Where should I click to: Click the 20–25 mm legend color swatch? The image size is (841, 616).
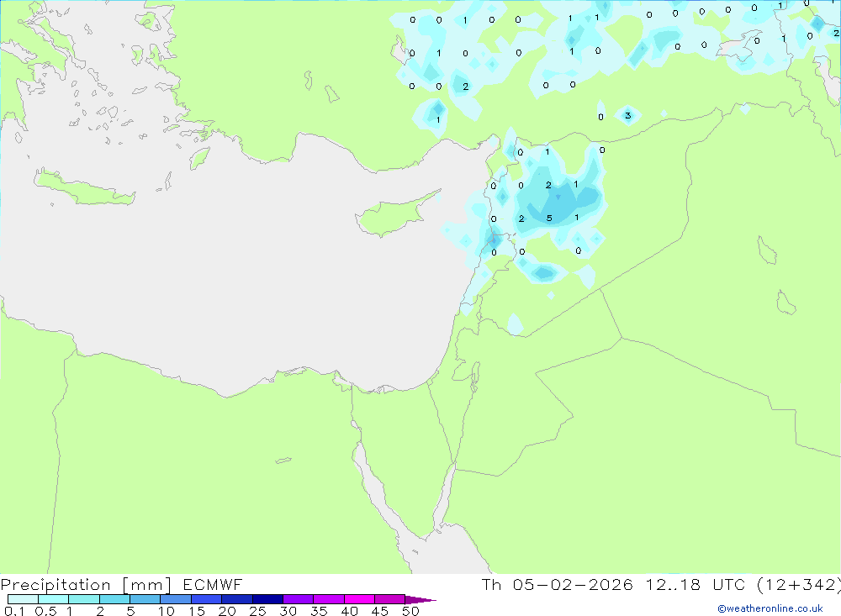[237, 599]
